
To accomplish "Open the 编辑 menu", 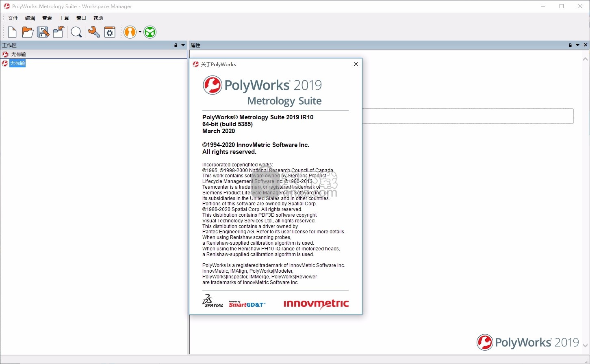I will [x=30, y=18].
